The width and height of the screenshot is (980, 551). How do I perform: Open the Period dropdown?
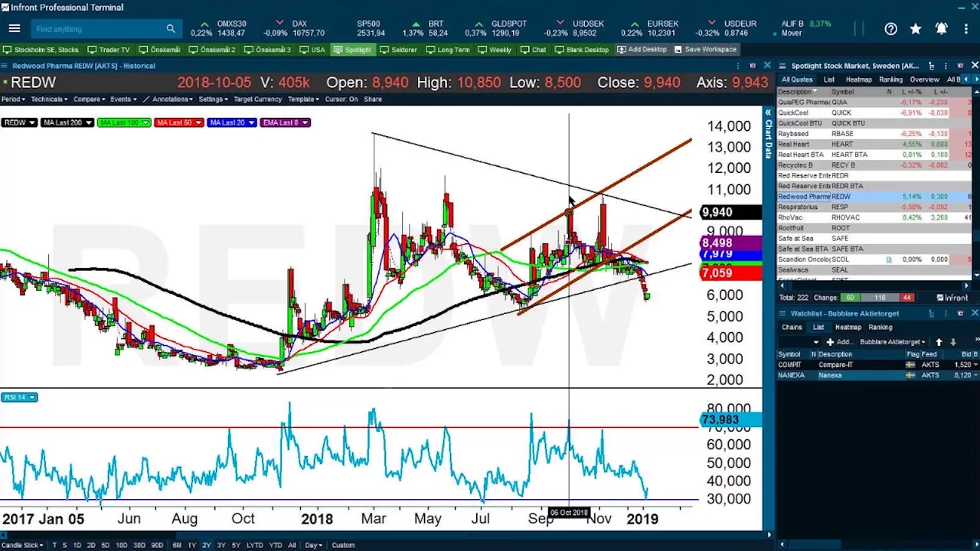point(13,99)
